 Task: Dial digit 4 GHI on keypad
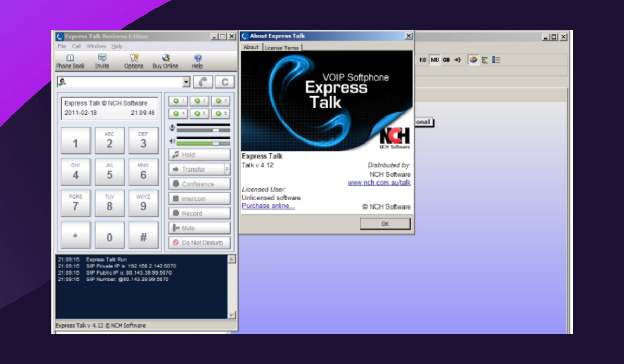[x=75, y=172]
